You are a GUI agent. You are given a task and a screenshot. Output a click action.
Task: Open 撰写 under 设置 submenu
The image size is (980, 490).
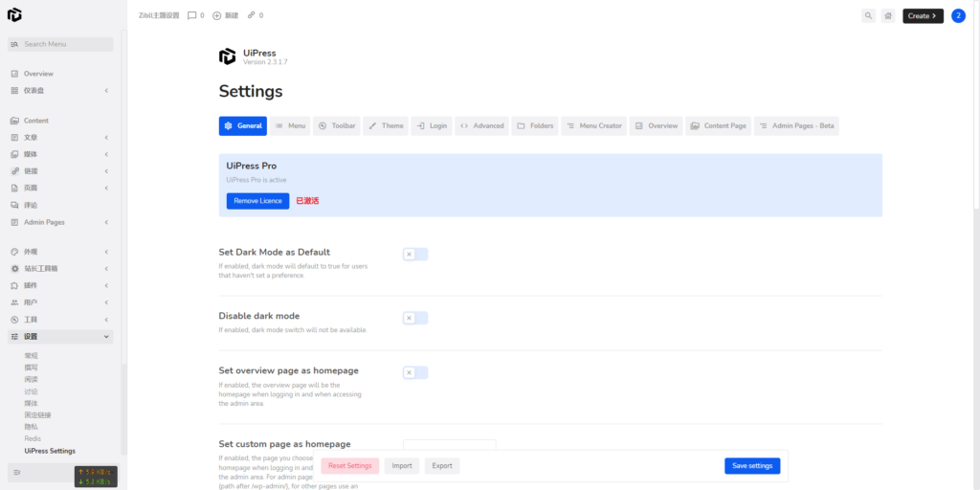32,367
